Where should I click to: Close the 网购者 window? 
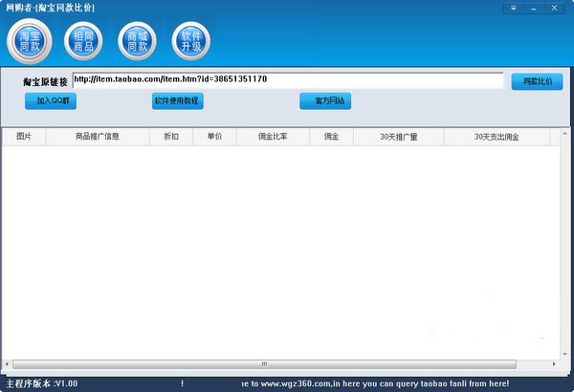555,8
